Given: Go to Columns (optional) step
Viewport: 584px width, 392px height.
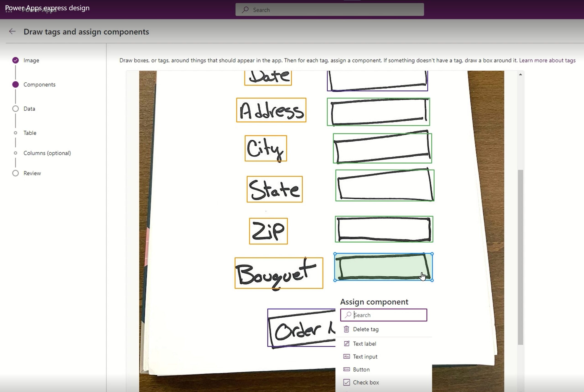Looking at the screenshot, I should (x=47, y=153).
